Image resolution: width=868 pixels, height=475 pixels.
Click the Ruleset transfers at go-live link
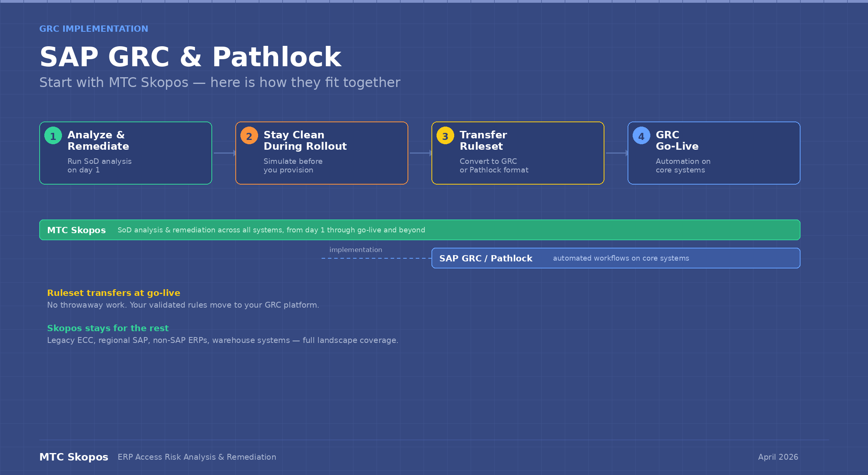[114, 293]
